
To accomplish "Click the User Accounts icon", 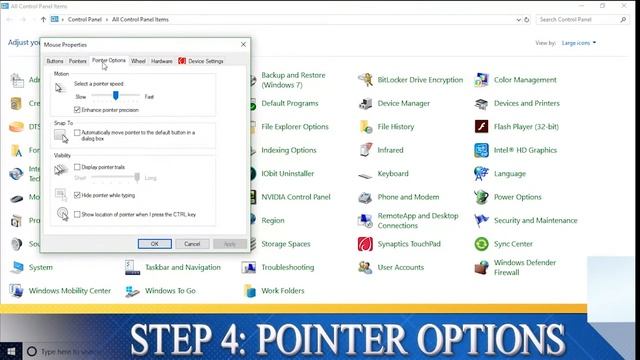I will coord(365,268).
